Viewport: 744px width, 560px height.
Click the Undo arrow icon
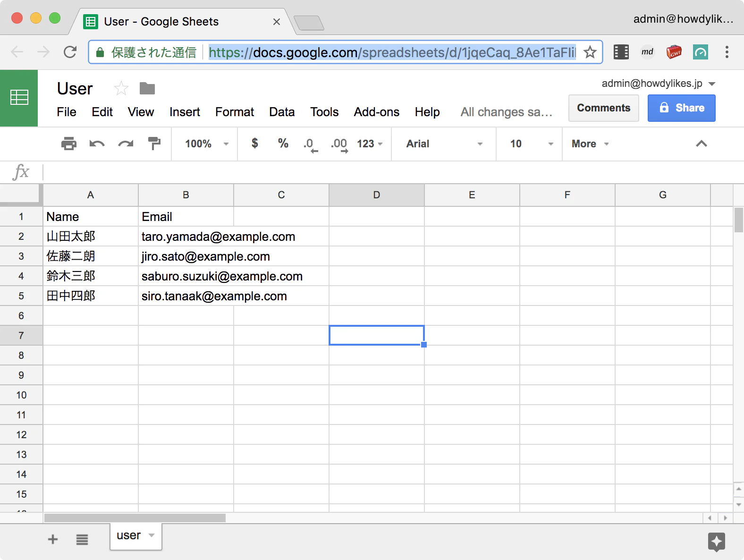[x=97, y=144]
